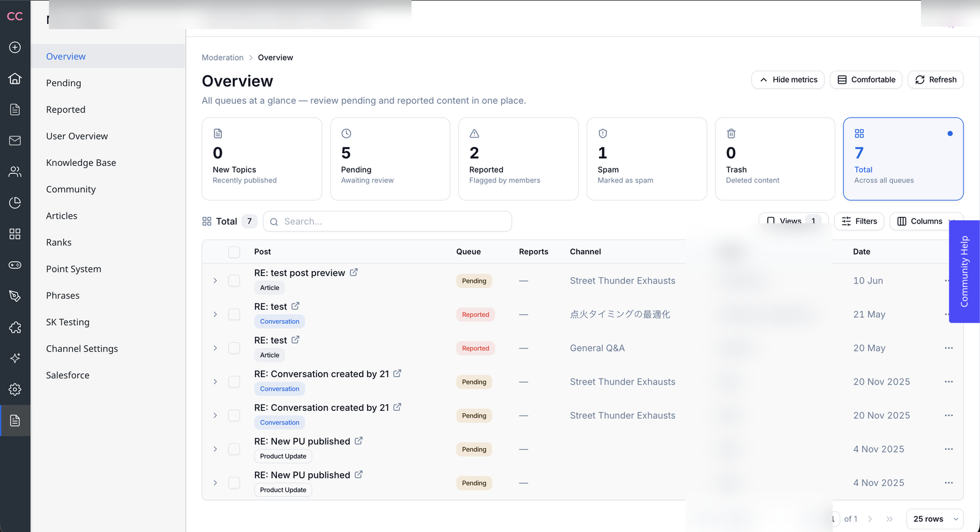The image size is (980, 532).
Task: Open row actions for second 20 Nov 2025 row
Action: coord(949,415)
